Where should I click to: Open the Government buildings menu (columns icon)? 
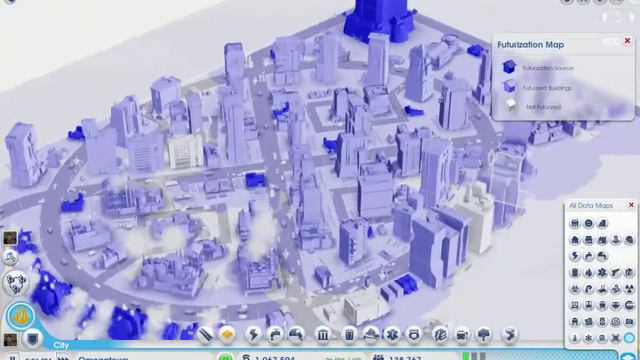pos(322,335)
